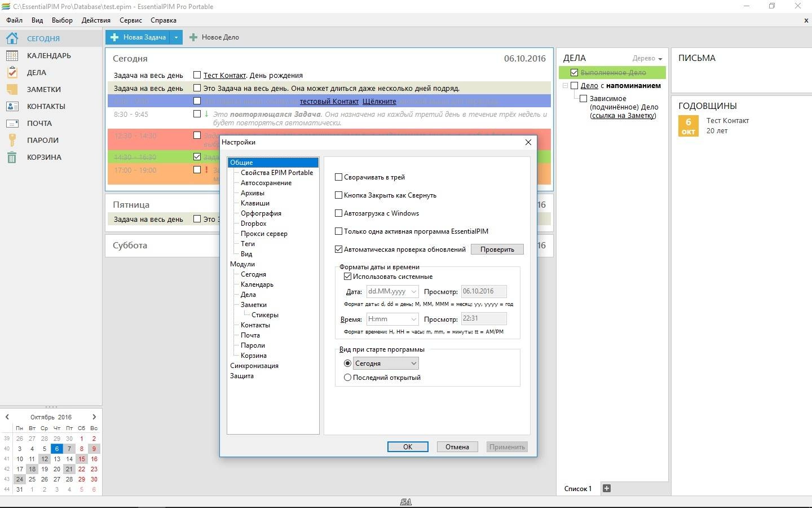The width and height of the screenshot is (812, 508).
Task: Open the тестовый Контакт link
Action: pyautogui.click(x=329, y=102)
